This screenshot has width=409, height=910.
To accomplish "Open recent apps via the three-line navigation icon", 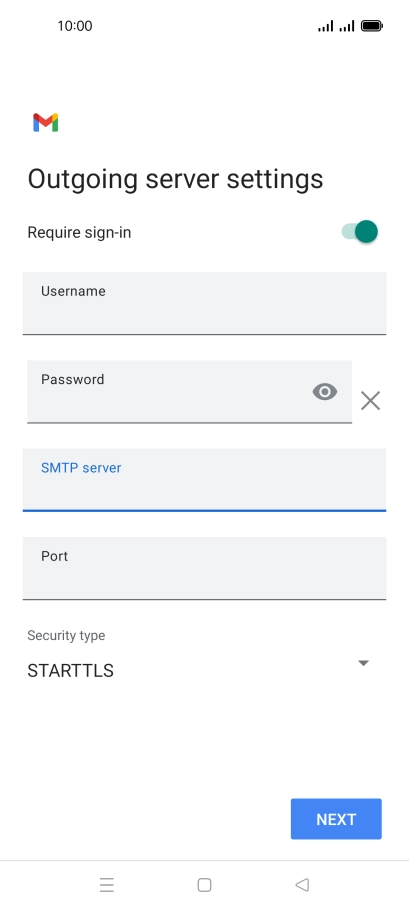I will coord(107,884).
